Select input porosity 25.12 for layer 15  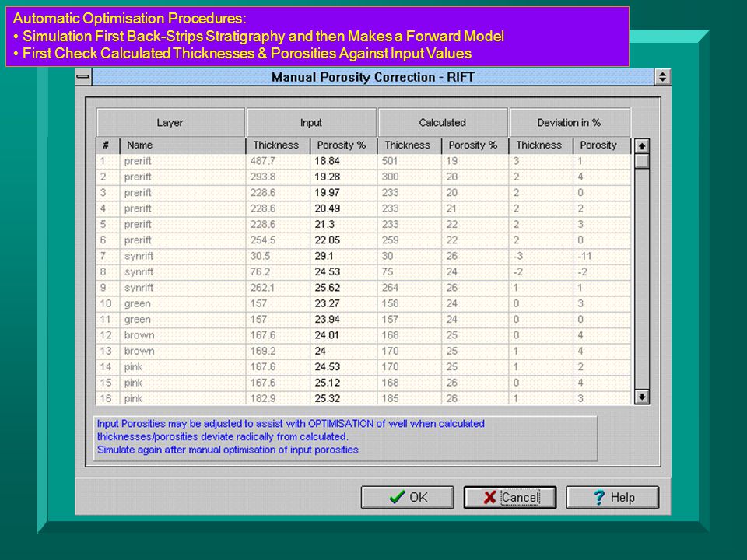(343, 383)
